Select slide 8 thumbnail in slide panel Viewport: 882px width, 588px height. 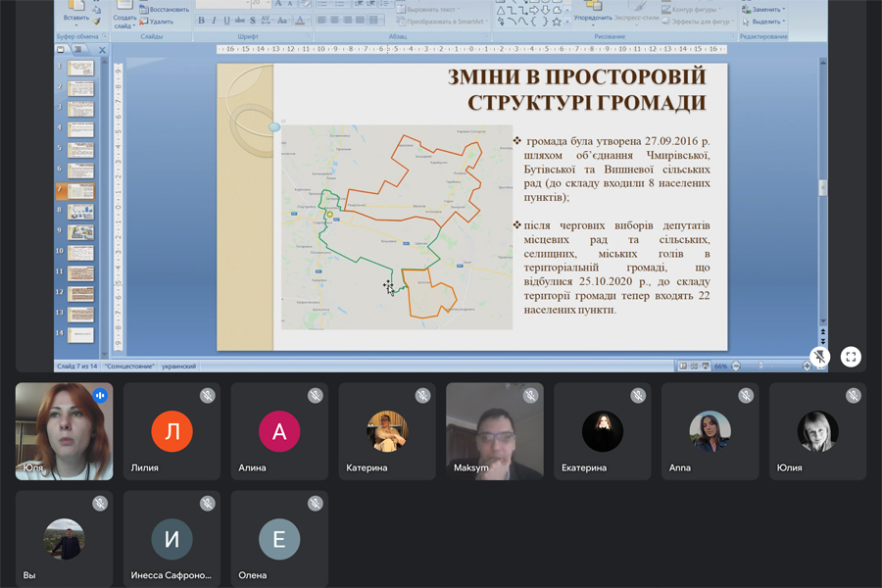coord(80,211)
